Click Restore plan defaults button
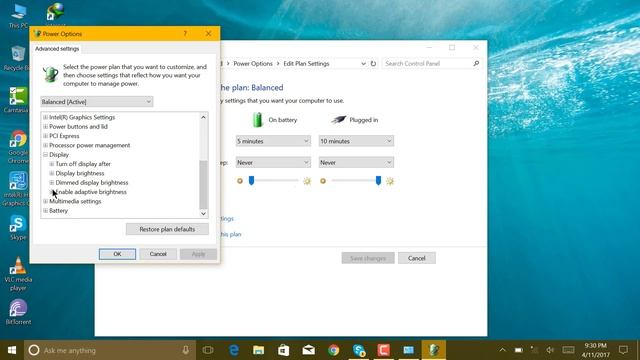The image size is (640, 360). (167, 229)
